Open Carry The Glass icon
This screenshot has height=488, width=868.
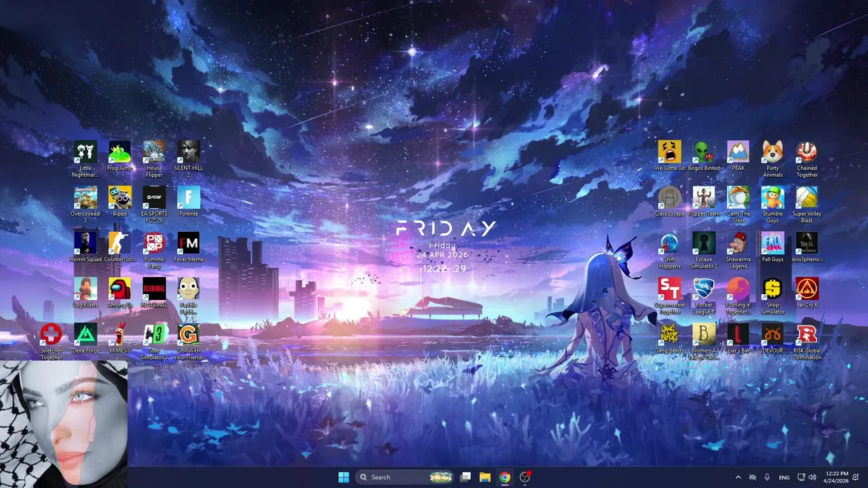(x=738, y=204)
